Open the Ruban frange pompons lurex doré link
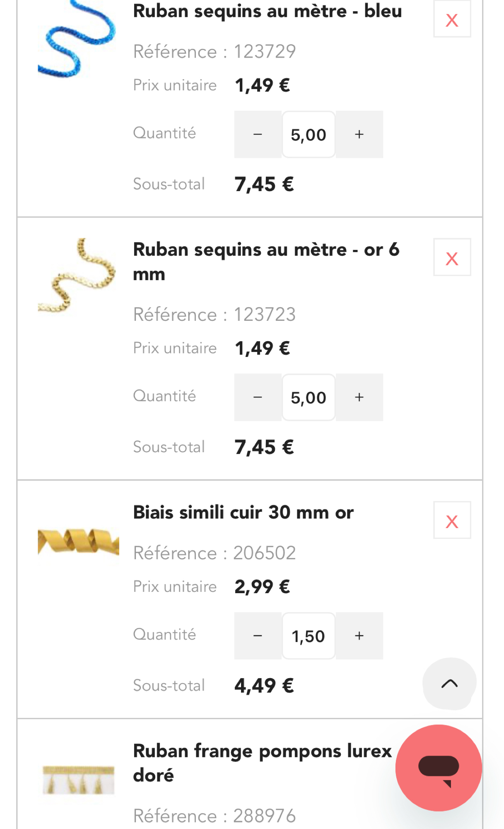The height and width of the screenshot is (829, 504). pos(262,763)
